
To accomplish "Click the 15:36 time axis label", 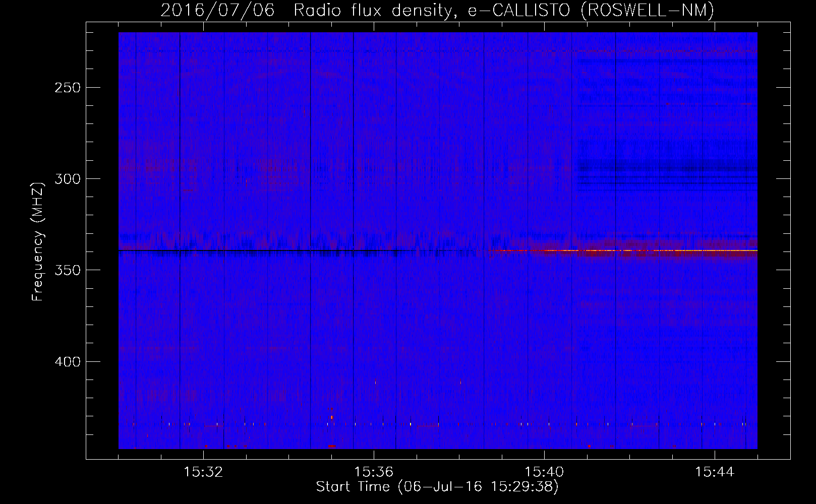I will click(x=374, y=472).
